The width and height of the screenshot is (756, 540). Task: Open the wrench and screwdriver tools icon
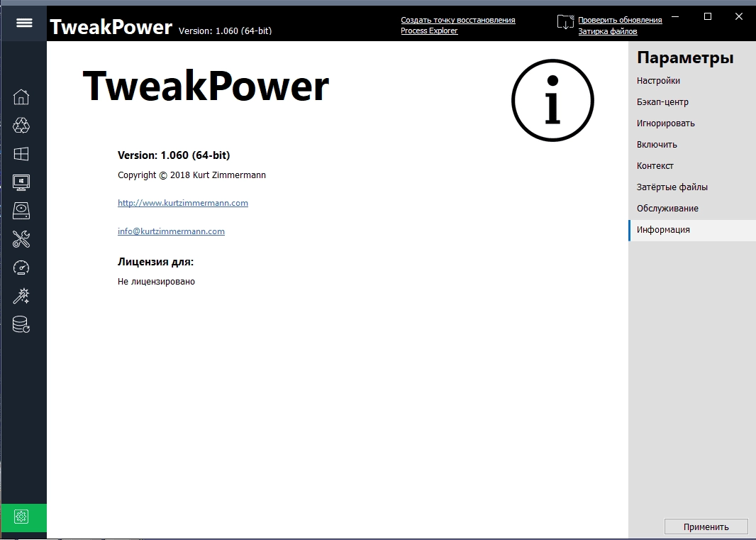(x=21, y=239)
